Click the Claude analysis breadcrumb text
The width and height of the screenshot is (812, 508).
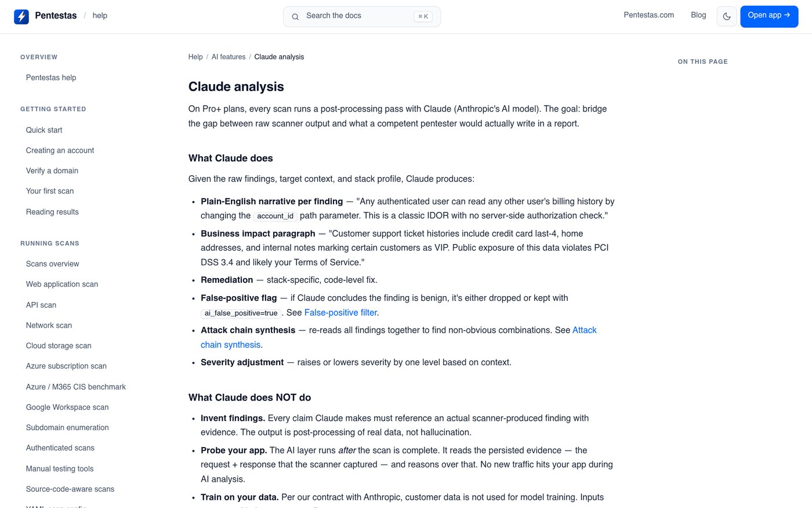coord(279,57)
